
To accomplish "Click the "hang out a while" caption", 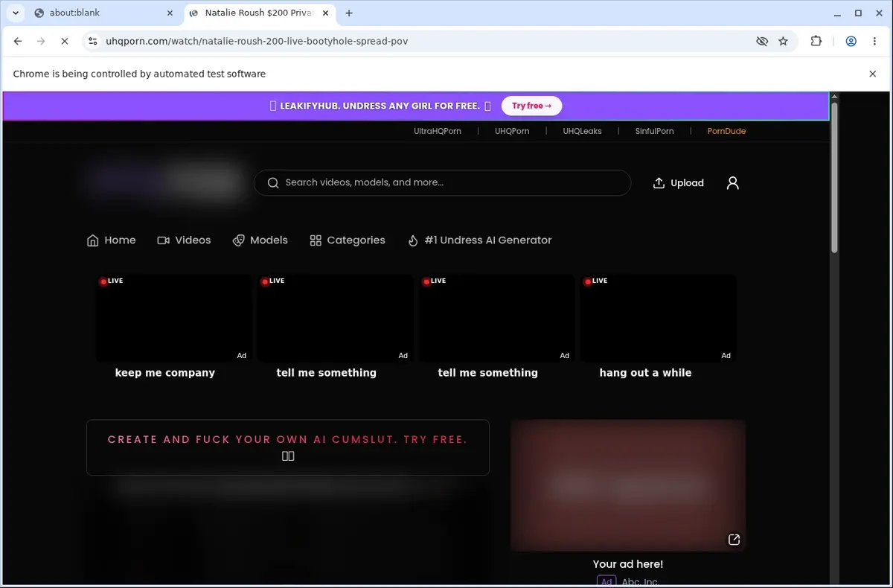I will (645, 373).
